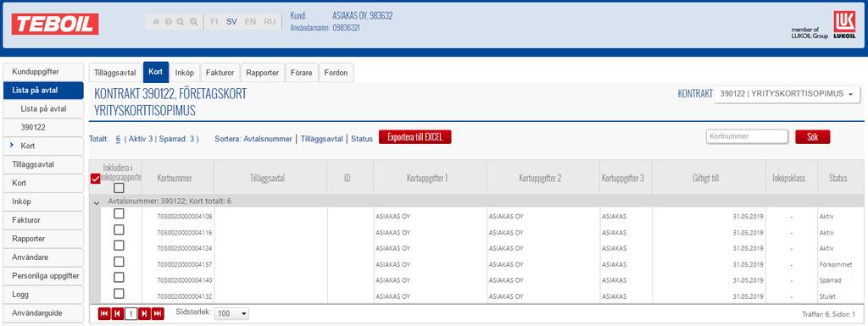Click the Spärrad status cell
868x326 pixels.
click(x=831, y=280)
